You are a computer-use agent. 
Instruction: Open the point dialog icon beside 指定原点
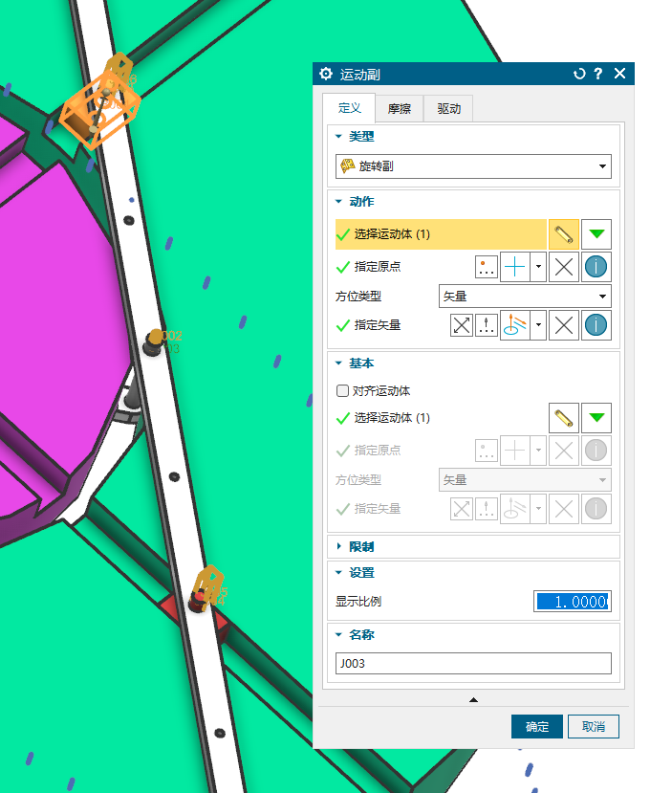coord(488,268)
